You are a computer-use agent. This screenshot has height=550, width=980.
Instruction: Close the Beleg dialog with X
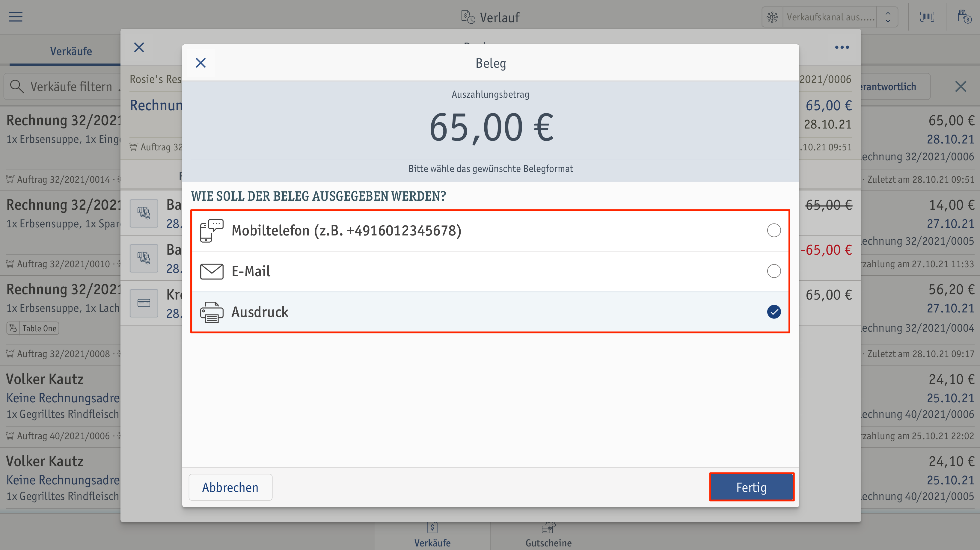201,63
